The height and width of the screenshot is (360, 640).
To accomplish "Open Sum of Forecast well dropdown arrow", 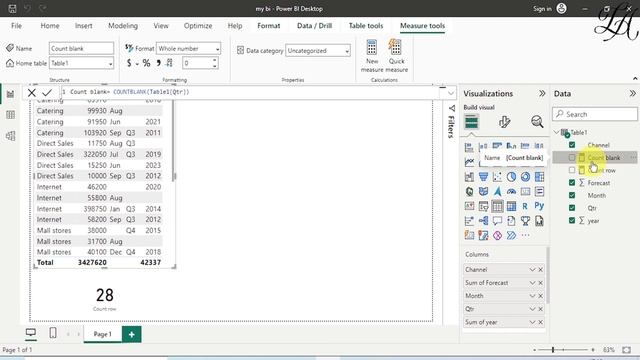I will (x=532, y=283).
